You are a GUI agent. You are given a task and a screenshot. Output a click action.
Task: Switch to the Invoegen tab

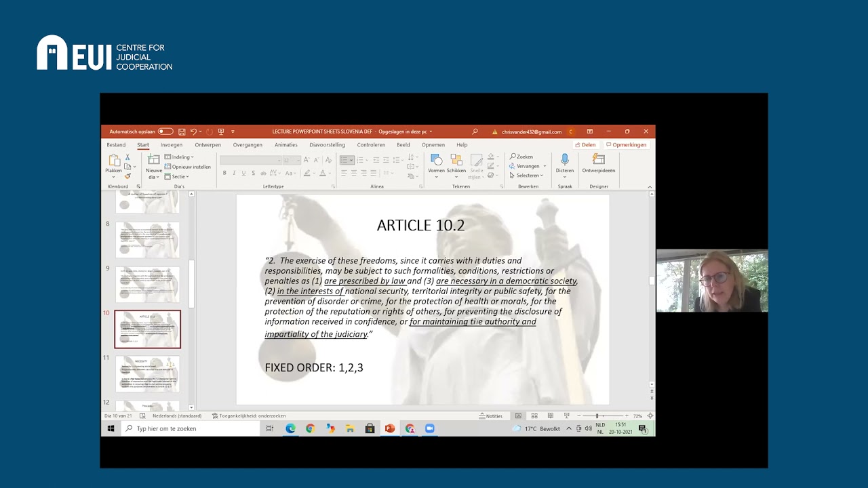point(172,144)
